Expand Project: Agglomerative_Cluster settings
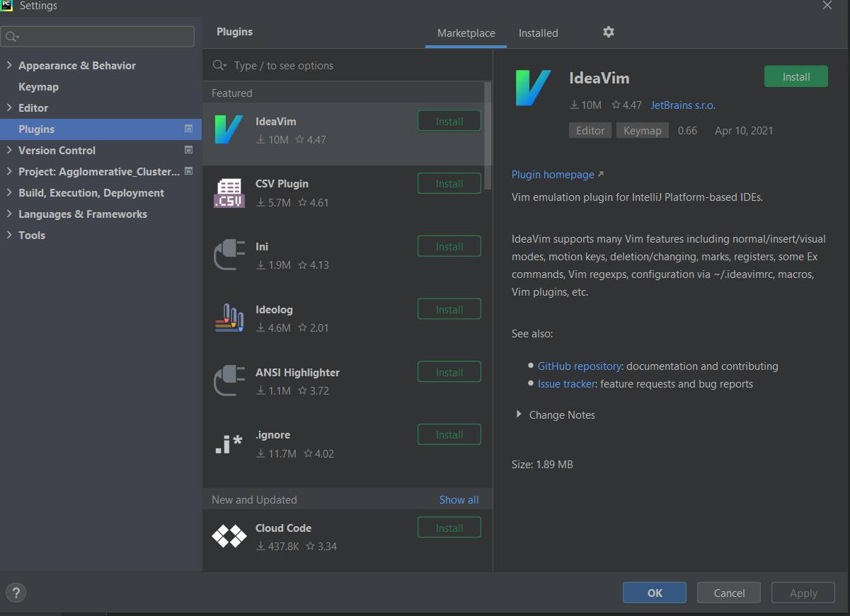The image size is (850, 616). point(9,171)
